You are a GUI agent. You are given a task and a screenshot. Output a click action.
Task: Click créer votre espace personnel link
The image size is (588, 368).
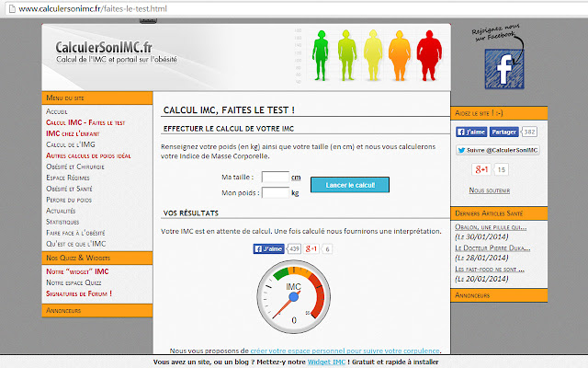pos(345,351)
